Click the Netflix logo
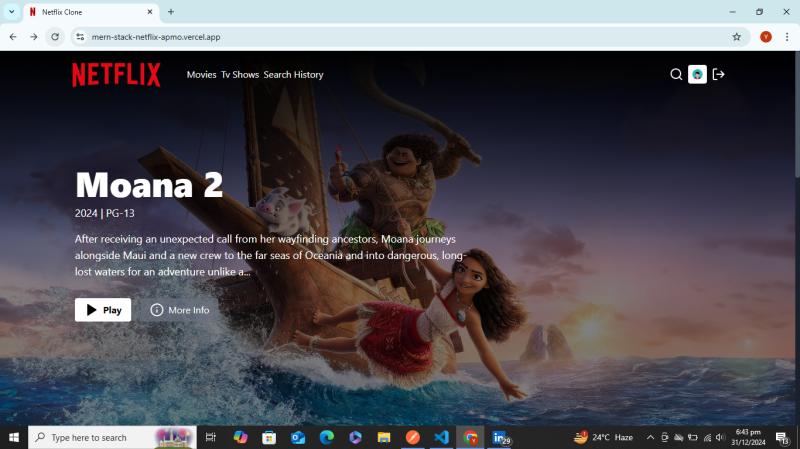This screenshot has height=449, width=800. [116, 75]
